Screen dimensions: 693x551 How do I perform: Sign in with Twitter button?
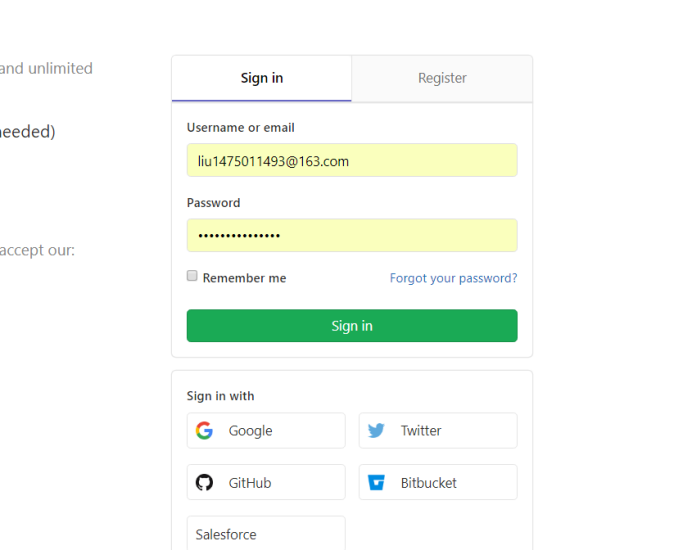click(438, 431)
